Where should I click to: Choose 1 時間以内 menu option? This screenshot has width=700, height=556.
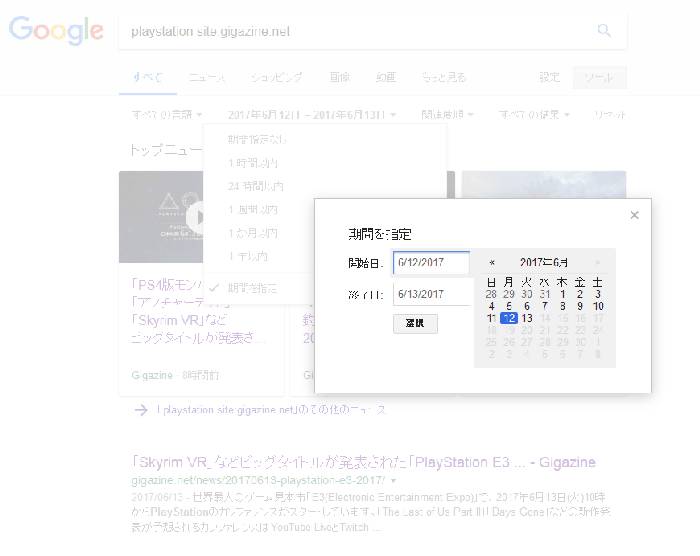click(253, 163)
